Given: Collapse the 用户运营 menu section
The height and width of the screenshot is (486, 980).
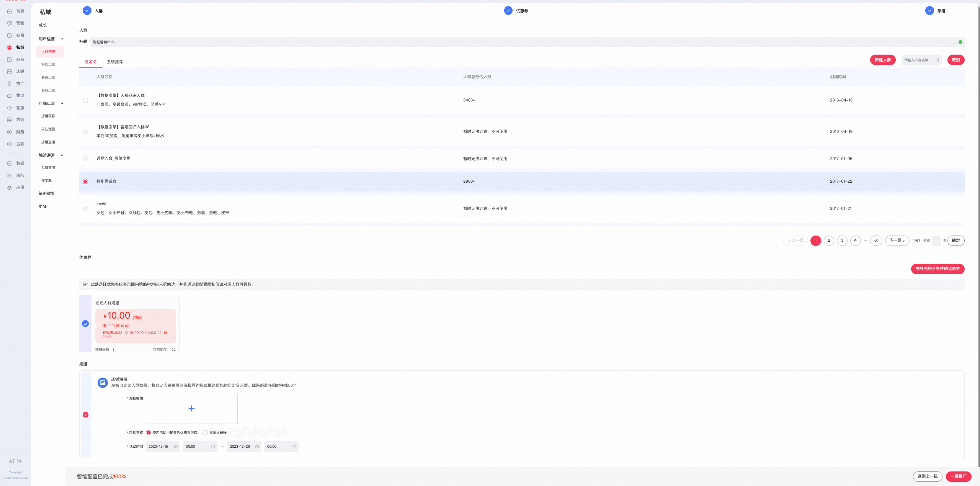Looking at the screenshot, I should tap(62, 39).
